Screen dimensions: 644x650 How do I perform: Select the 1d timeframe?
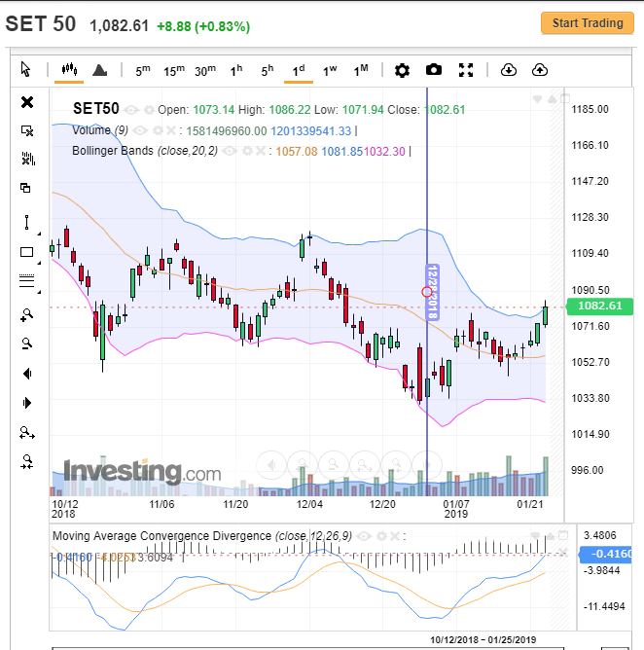(299, 70)
